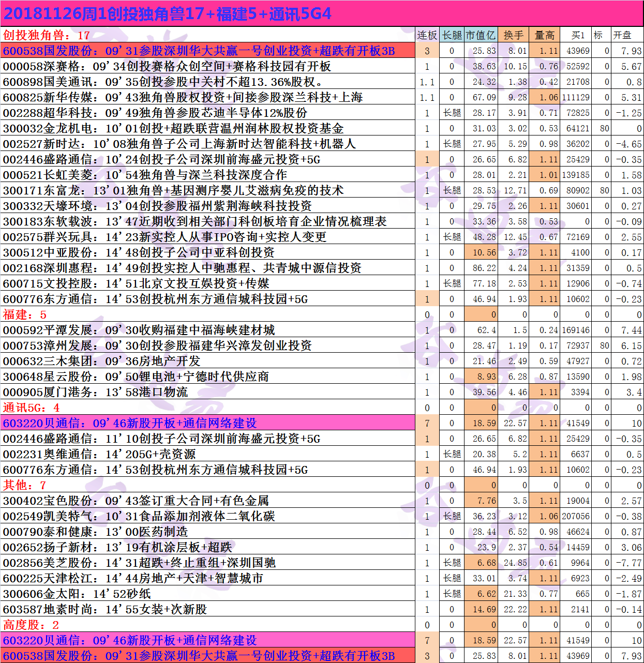The height and width of the screenshot is (663, 644).
Task: Click the 开盘 column header
Action: click(x=627, y=35)
